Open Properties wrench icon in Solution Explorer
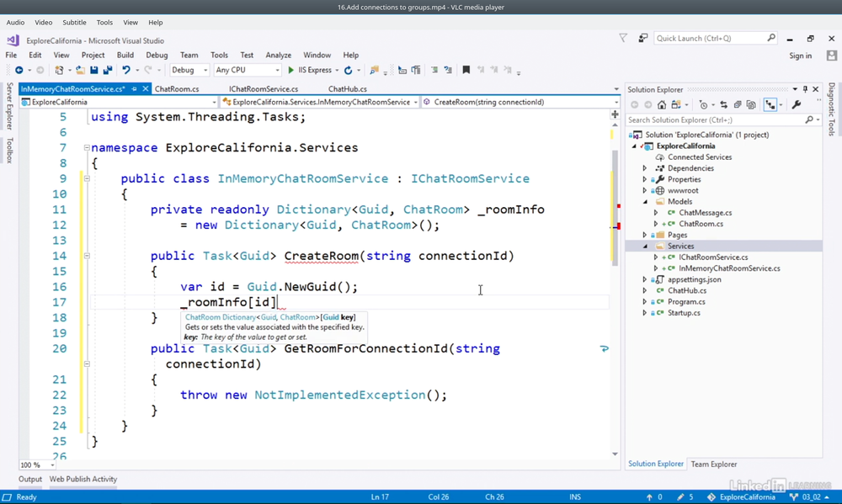Image resolution: width=842 pixels, height=504 pixels. 797,104
